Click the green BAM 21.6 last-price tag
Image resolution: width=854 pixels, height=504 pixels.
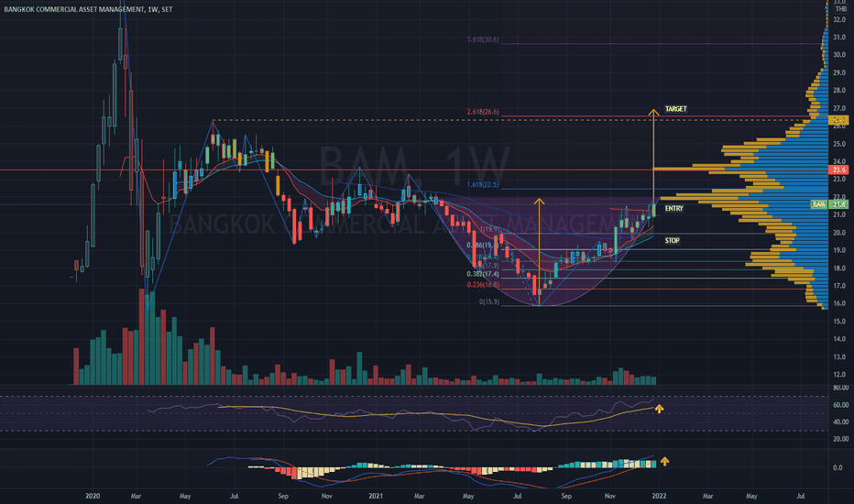829,204
